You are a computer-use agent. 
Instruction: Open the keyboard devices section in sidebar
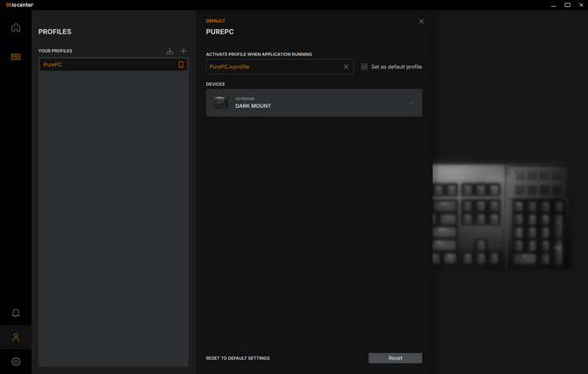pyautogui.click(x=16, y=57)
